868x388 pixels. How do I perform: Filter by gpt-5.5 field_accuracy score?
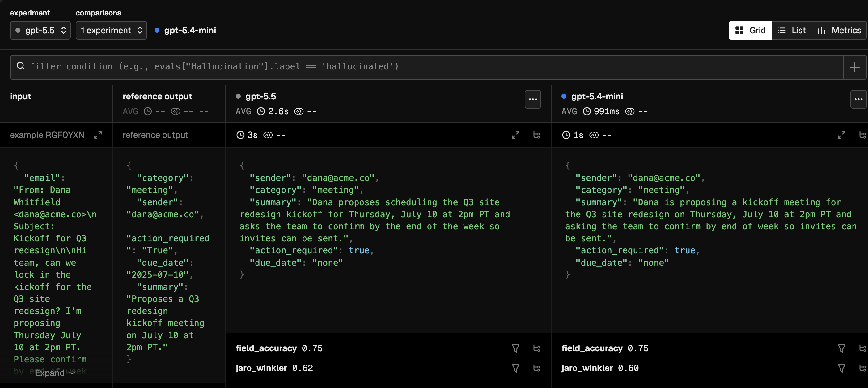515,348
